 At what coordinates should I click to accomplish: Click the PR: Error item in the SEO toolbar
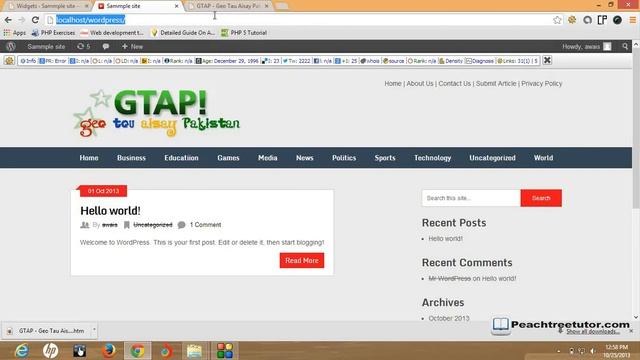pyautogui.click(x=53, y=61)
